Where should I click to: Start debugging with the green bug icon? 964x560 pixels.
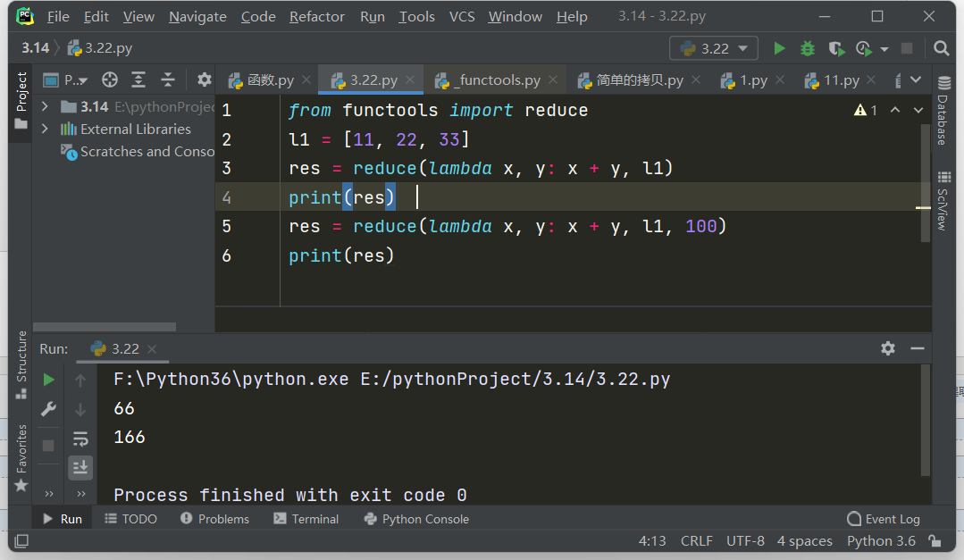(x=808, y=48)
